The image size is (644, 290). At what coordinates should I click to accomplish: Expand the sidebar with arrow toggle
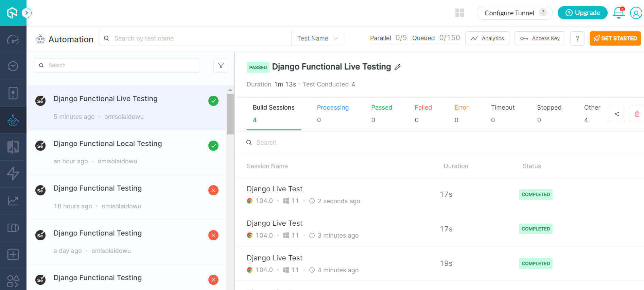point(27,13)
